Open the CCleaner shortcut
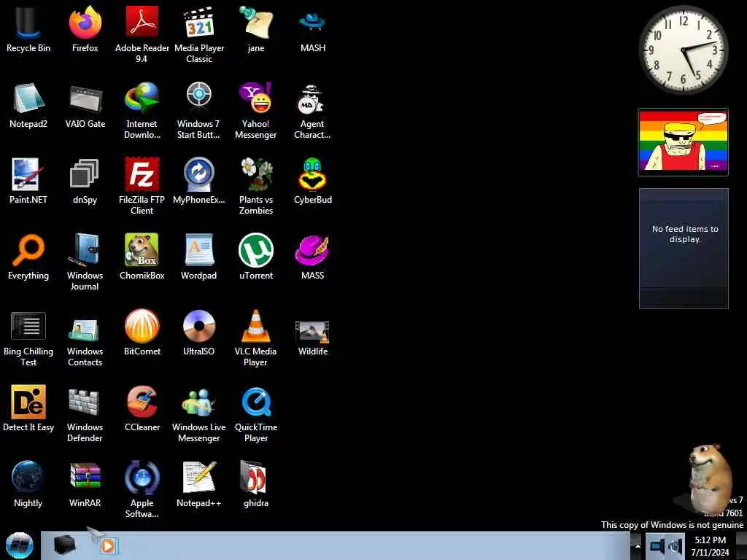 [142, 408]
